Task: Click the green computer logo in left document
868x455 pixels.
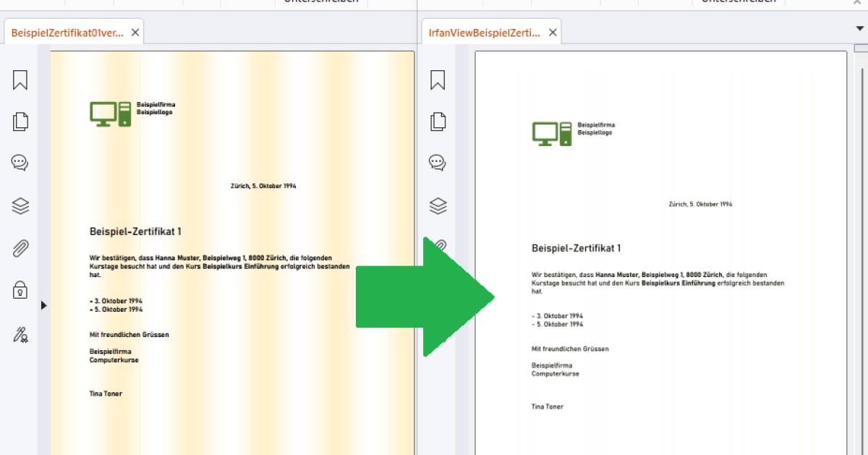Action: [x=111, y=114]
